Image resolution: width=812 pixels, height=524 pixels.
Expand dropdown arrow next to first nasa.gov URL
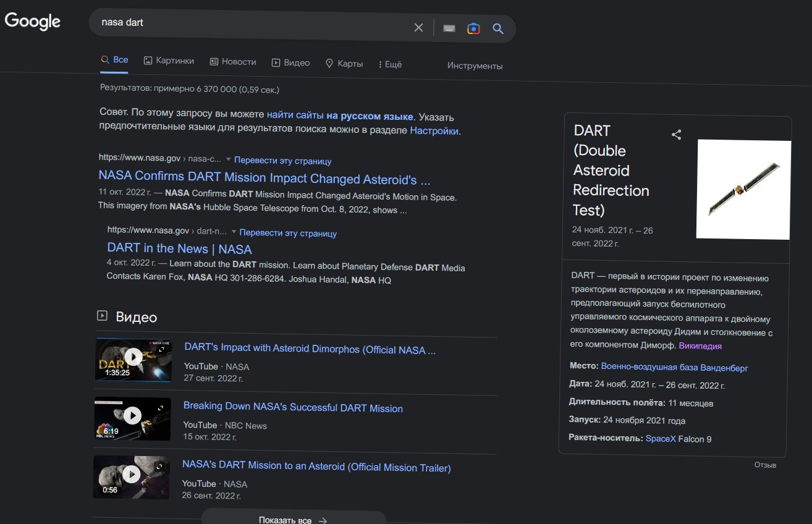[x=228, y=159]
